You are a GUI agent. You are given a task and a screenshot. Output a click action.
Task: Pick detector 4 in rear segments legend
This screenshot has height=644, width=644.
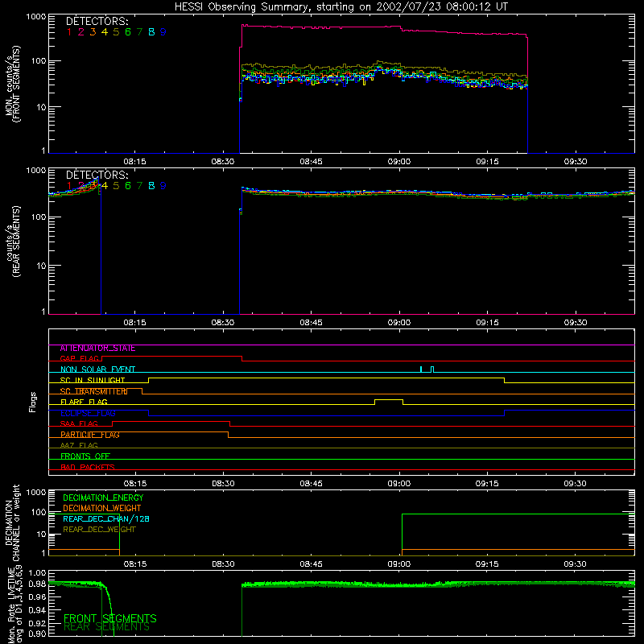click(x=105, y=186)
